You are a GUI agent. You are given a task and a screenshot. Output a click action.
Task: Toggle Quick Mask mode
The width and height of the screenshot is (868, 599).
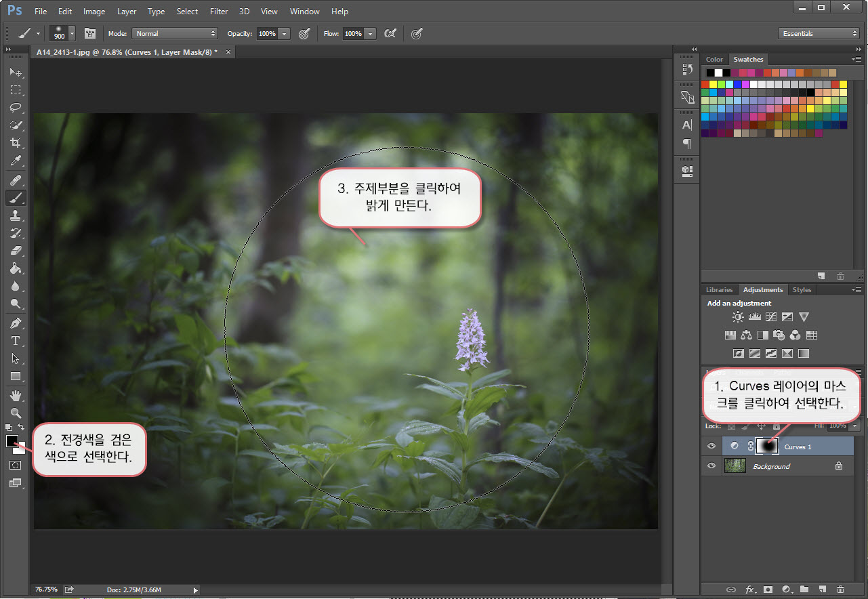click(16, 466)
